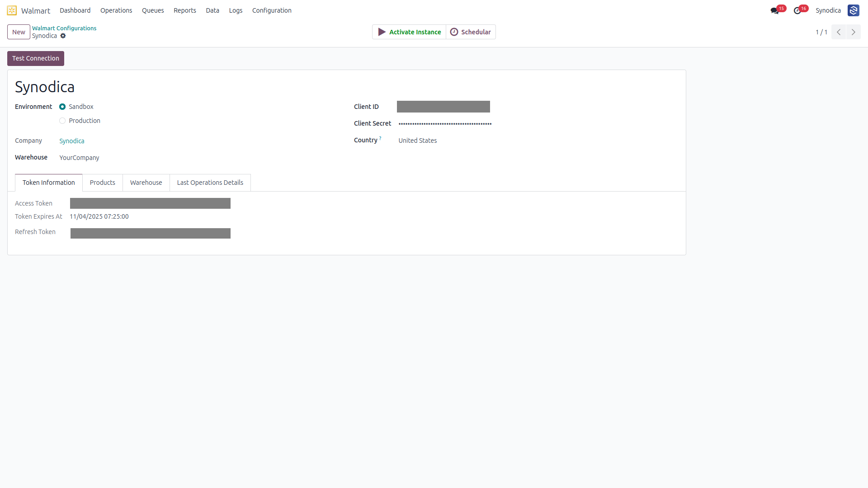Switch to the Products tab
This screenshot has height=488, width=868.
tap(103, 183)
